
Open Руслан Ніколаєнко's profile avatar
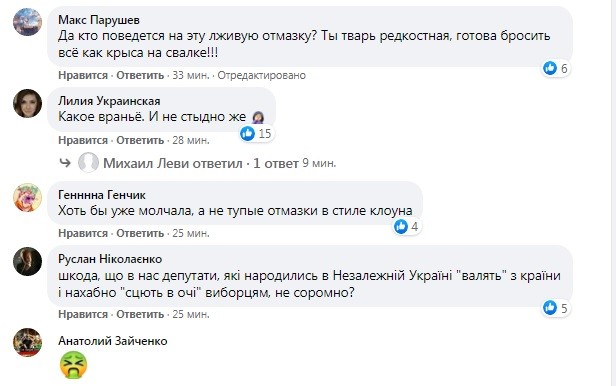point(27,262)
